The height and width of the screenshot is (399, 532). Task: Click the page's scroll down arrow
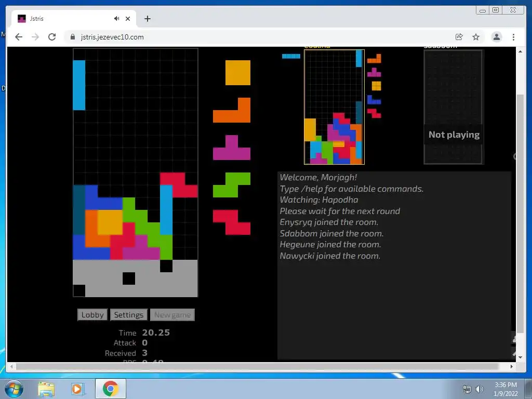520,357
